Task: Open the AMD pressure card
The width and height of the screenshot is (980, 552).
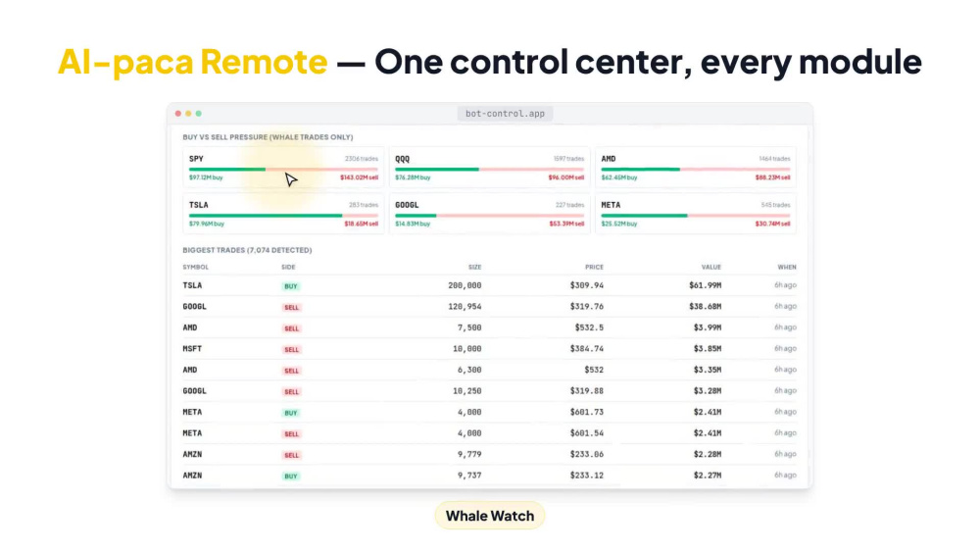Action: point(696,168)
